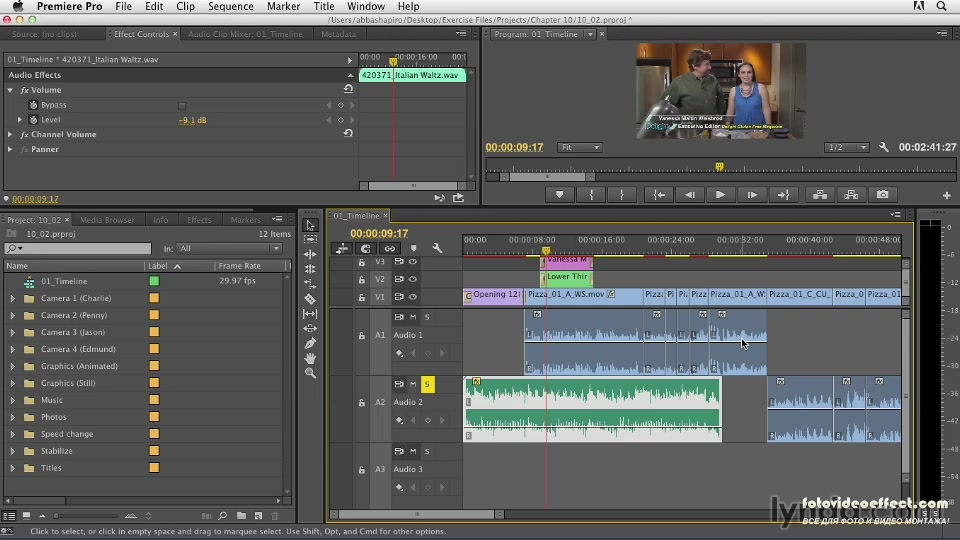Click the project search field

pyautogui.click(x=78, y=248)
